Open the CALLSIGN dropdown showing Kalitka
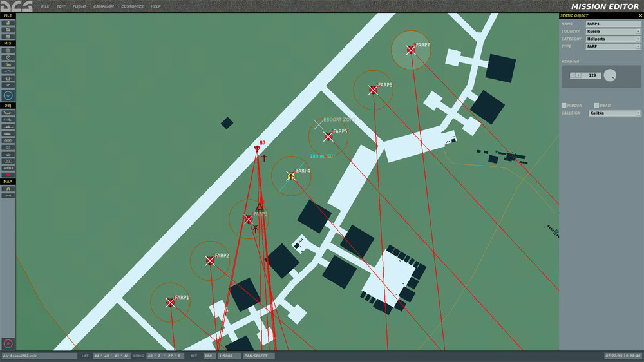The width and height of the screenshot is (644, 362). (x=615, y=113)
